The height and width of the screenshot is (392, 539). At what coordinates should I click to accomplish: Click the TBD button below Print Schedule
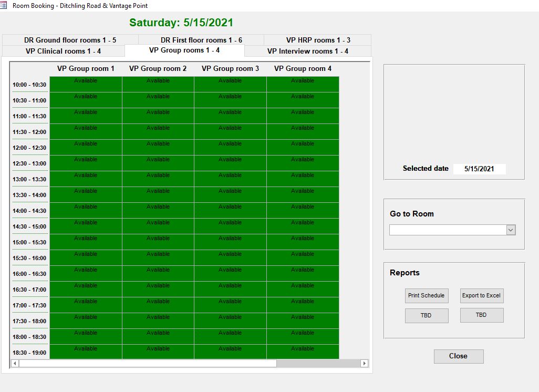(x=426, y=315)
